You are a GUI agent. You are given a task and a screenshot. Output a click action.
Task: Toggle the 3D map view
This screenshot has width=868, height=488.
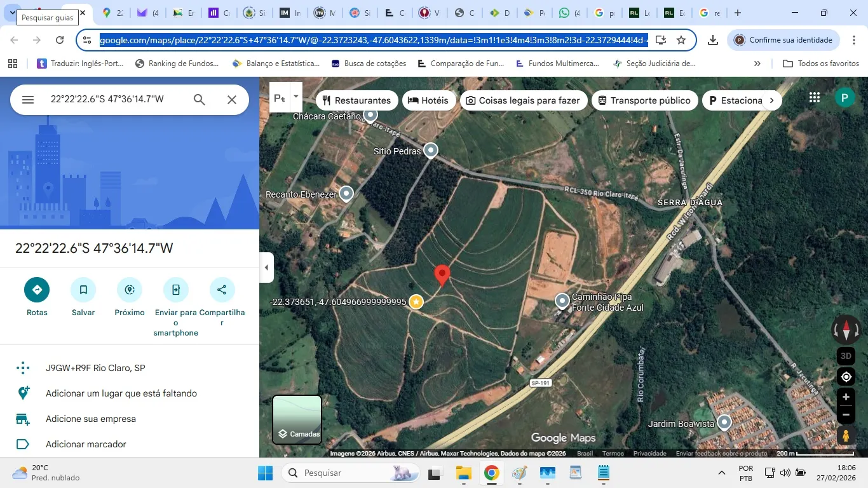tap(846, 356)
